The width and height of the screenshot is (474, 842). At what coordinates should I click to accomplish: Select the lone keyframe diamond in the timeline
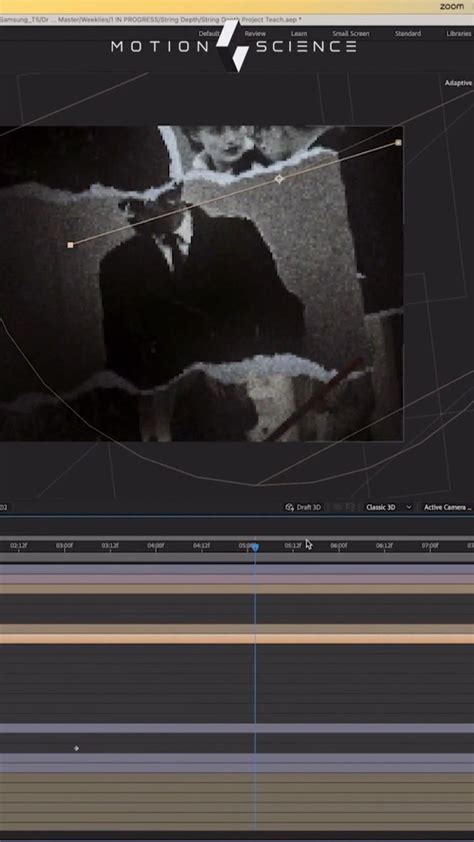pyautogui.click(x=76, y=748)
